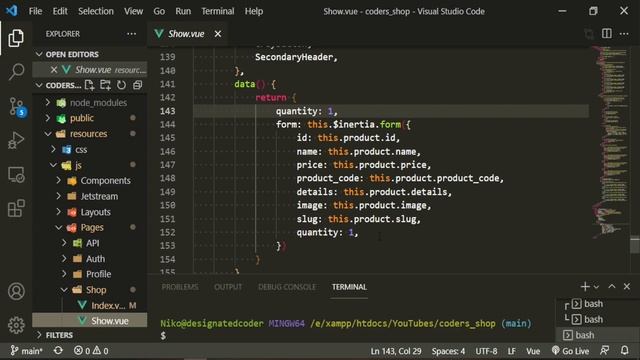Screen dimensions: 640x360
Task: Go to line via Ln 143, Col 29
Action: pos(396,351)
